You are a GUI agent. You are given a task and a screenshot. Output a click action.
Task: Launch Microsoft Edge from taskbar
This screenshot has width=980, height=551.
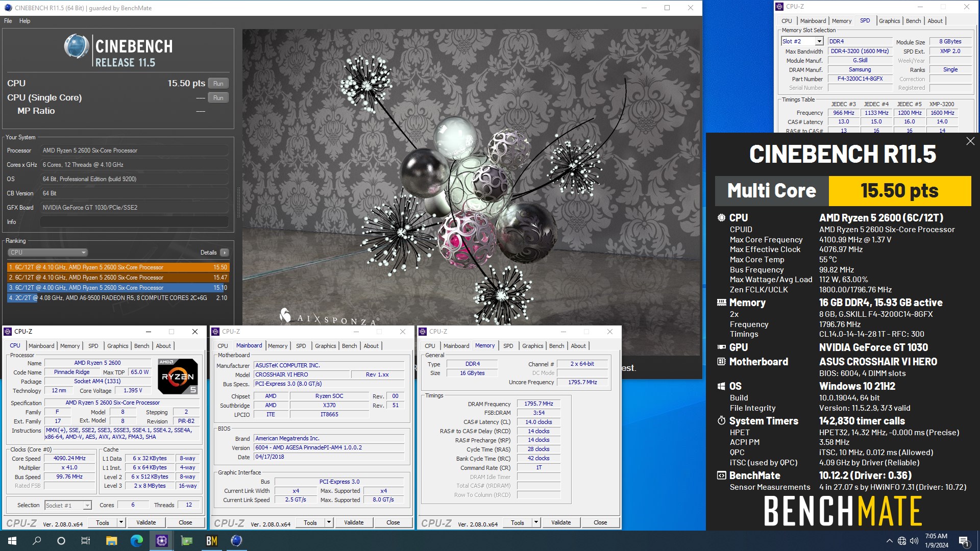(136, 541)
